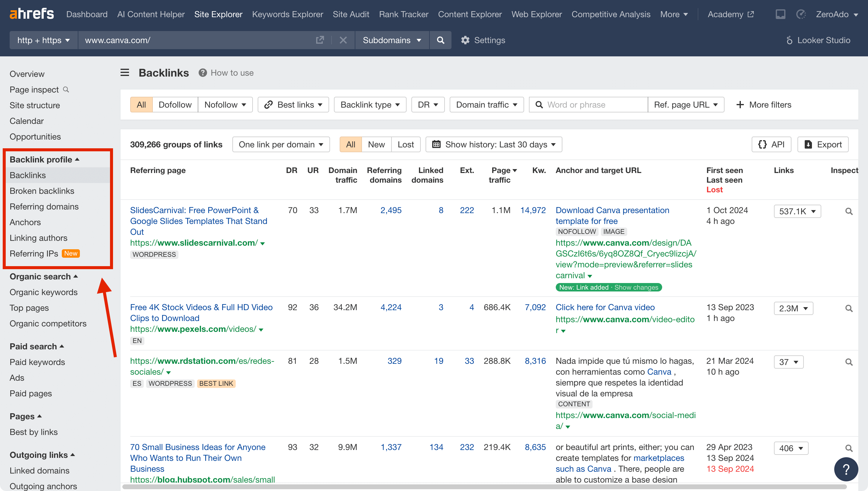This screenshot has width=868, height=491.
Task: Click the More filters button
Action: coord(763,105)
